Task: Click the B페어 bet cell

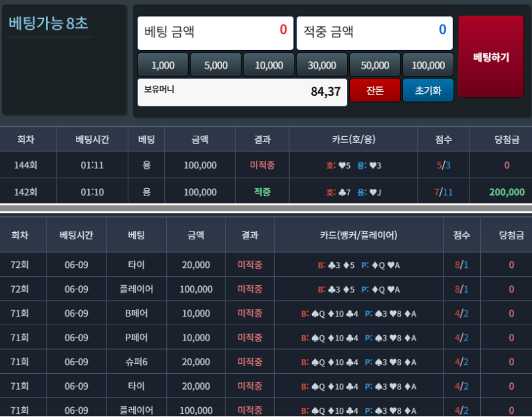Action: click(x=136, y=313)
